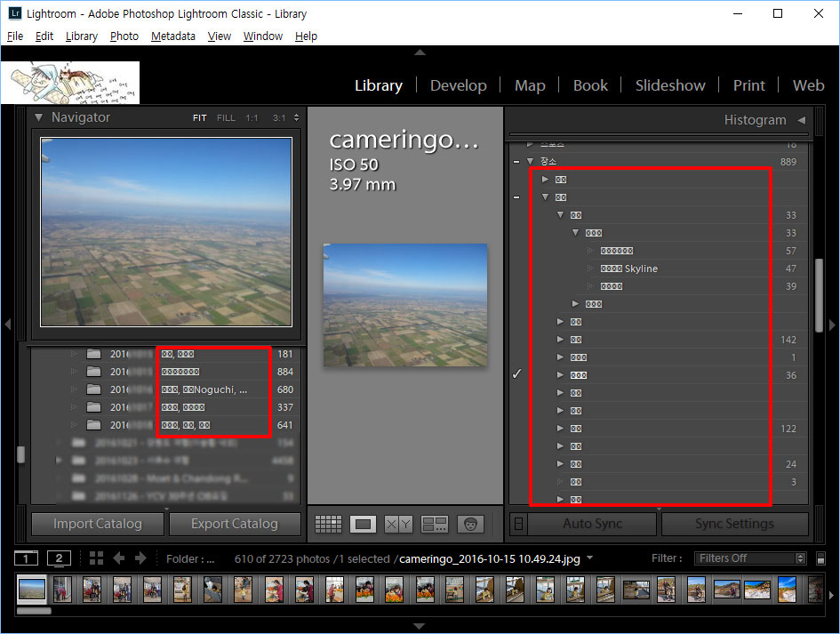
Task: Open the Navigator zoom level popup arrows
Action: point(296,118)
